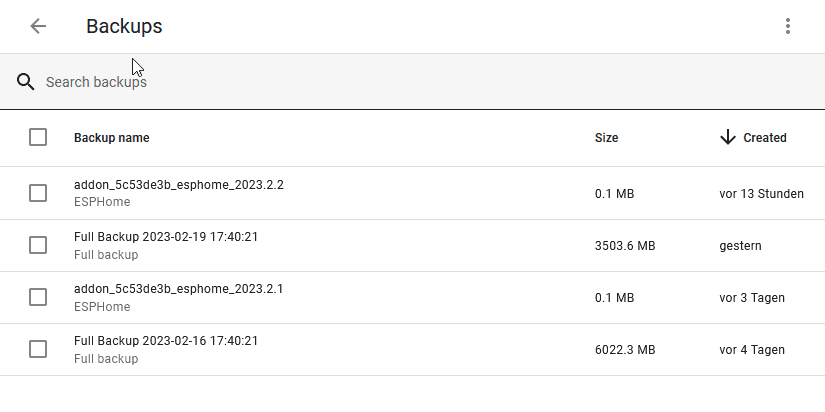
Task: Tick the select-all backups checkbox
Action: pyautogui.click(x=38, y=137)
